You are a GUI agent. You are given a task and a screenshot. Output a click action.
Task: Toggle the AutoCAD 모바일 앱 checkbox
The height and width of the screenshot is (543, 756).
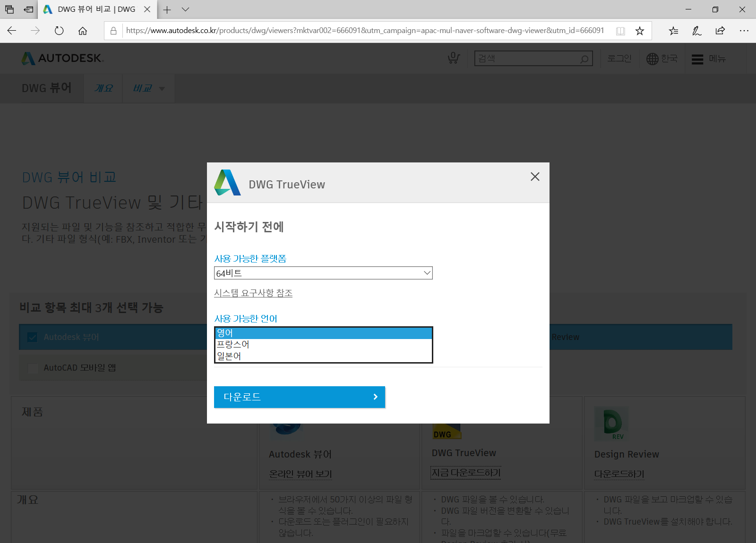[x=33, y=368]
